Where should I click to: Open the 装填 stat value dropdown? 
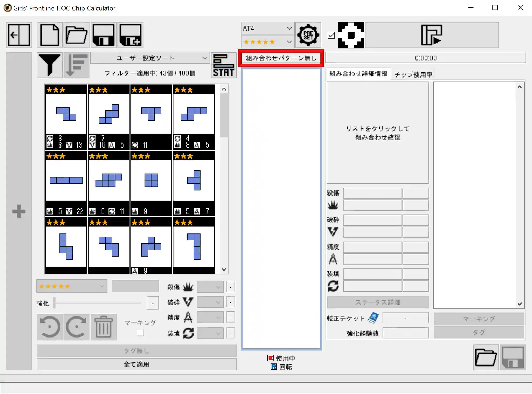pos(210,333)
